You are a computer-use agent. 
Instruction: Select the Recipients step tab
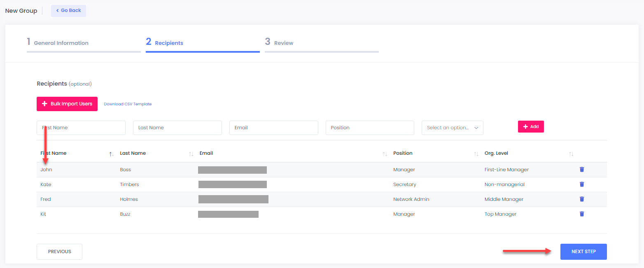pyautogui.click(x=169, y=43)
